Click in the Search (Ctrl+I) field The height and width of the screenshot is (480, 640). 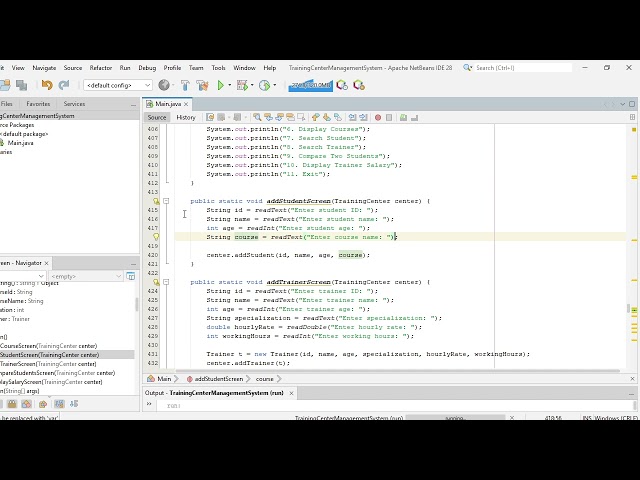[x=522, y=68]
